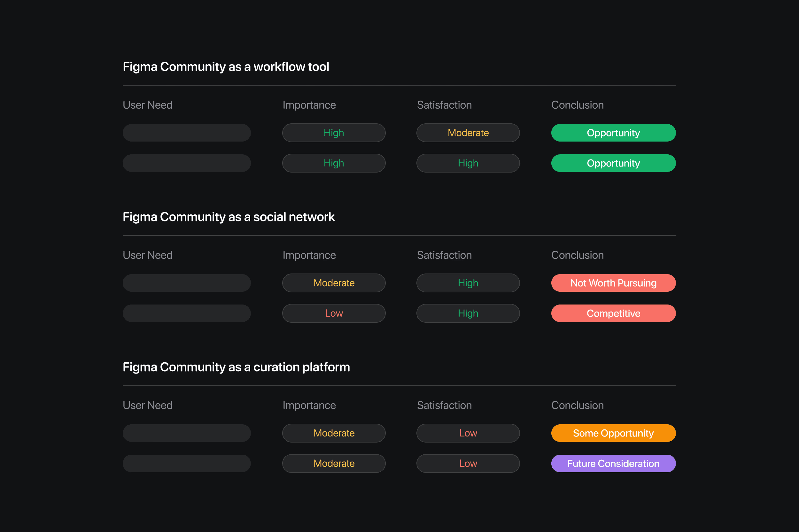Click the 'Figma Community as a curation platform' heading
Screen dimensions: 799x532
[x=236, y=367]
